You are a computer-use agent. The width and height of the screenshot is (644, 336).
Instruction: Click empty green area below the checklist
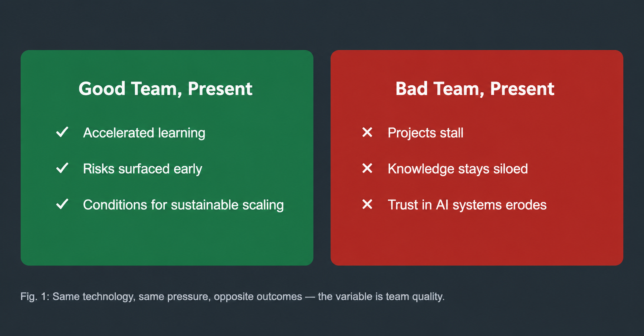pos(167,239)
